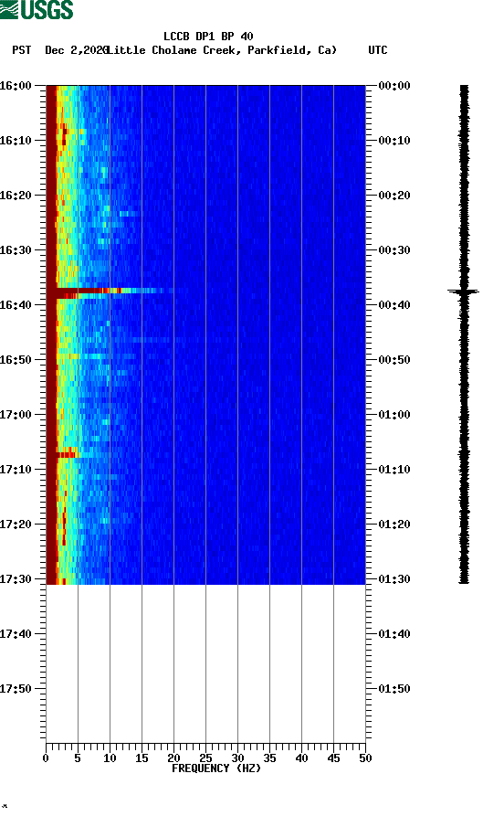Click the 40 Hz frequency axis label
This screenshot has width=504, height=816.
click(301, 758)
